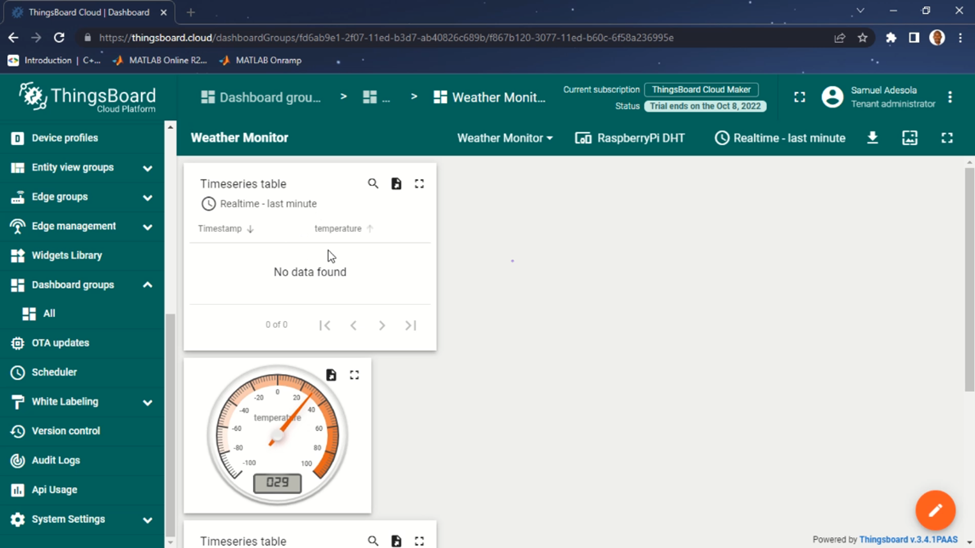Go to next page of table
The image size is (975, 548).
(x=382, y=325)
